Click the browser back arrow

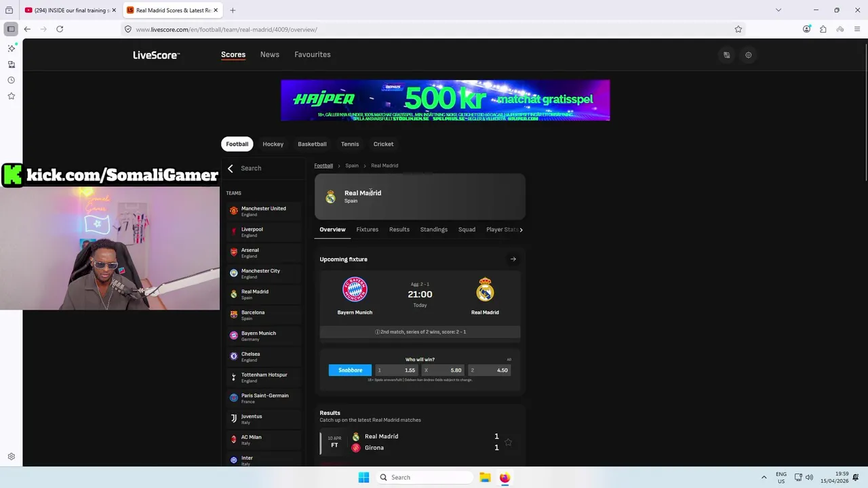(x=27, y=29)
